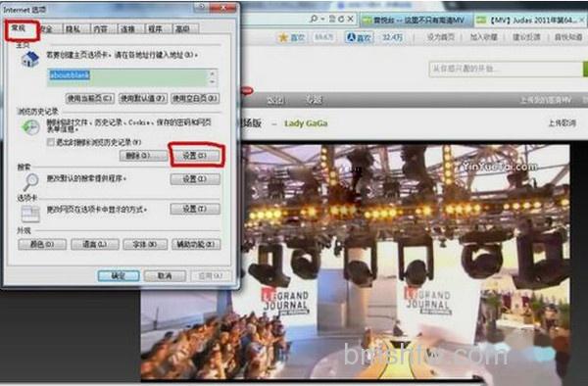The image size is (588, 386).
Task: Click the browser stop icon
Action: point(350,19)
